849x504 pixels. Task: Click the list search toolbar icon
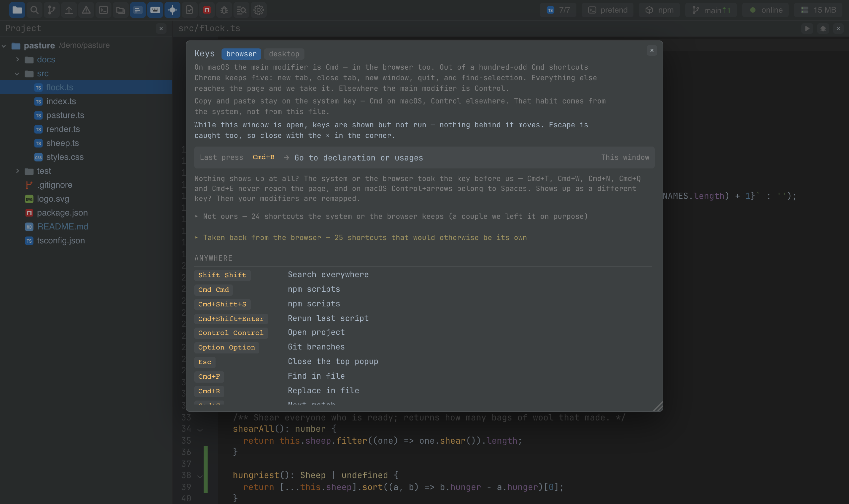[x=241, y=10]
